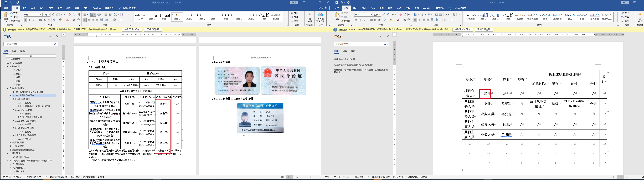Toggle left alignment in the left Word window
The image size is (644, 180).
85,20
